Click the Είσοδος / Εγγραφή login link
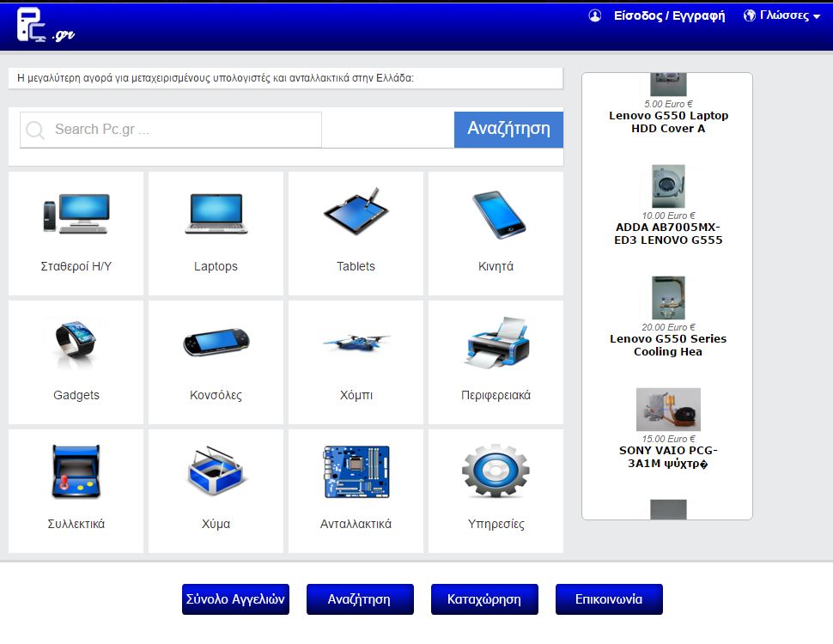 coord(668,15)
